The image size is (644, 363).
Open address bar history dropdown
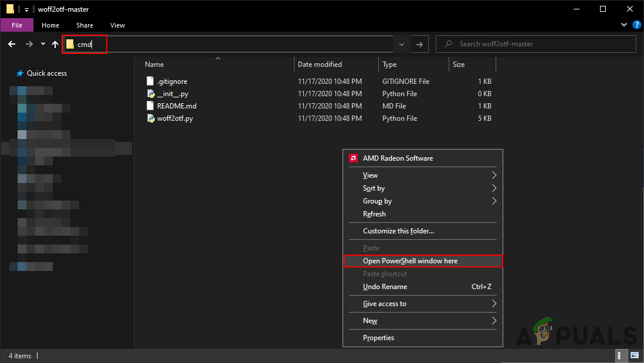[x=401, y=44]
